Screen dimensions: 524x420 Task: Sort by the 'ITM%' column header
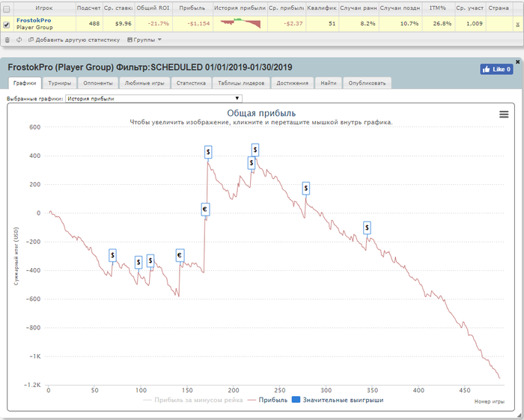point(438,8)
